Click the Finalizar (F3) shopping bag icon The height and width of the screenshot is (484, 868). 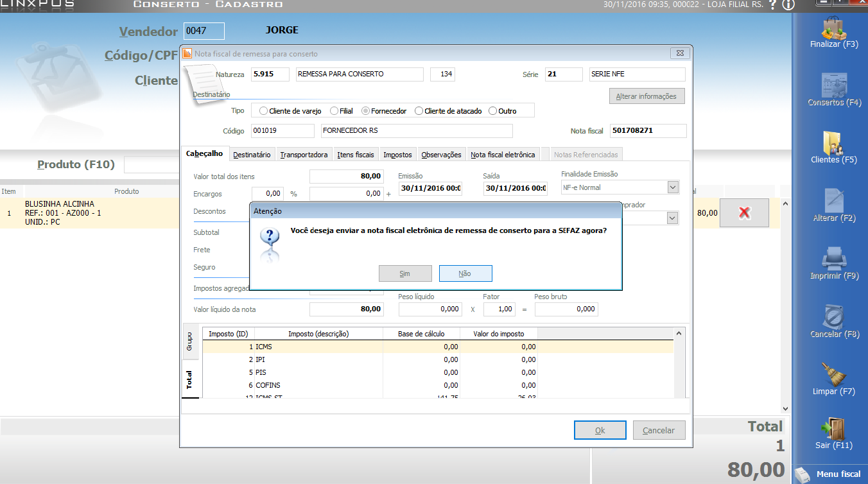tap(834, 28)
